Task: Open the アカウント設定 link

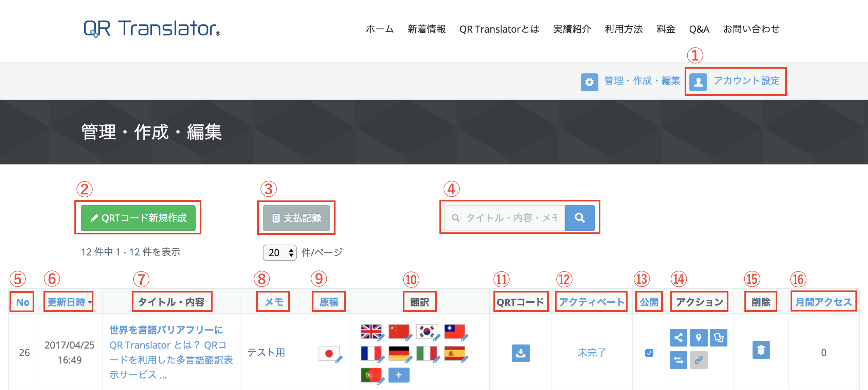Action: (746, 81)
